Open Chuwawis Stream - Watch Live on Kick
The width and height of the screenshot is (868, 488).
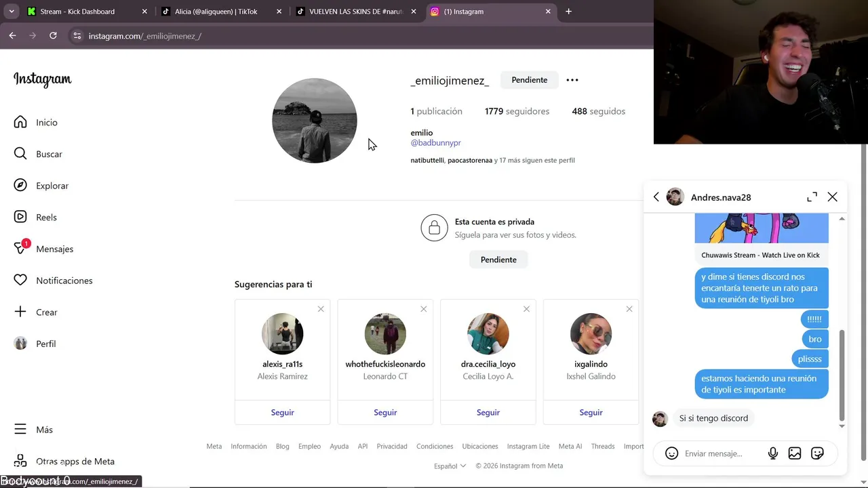pyautogui.click(x=761, y=255)
